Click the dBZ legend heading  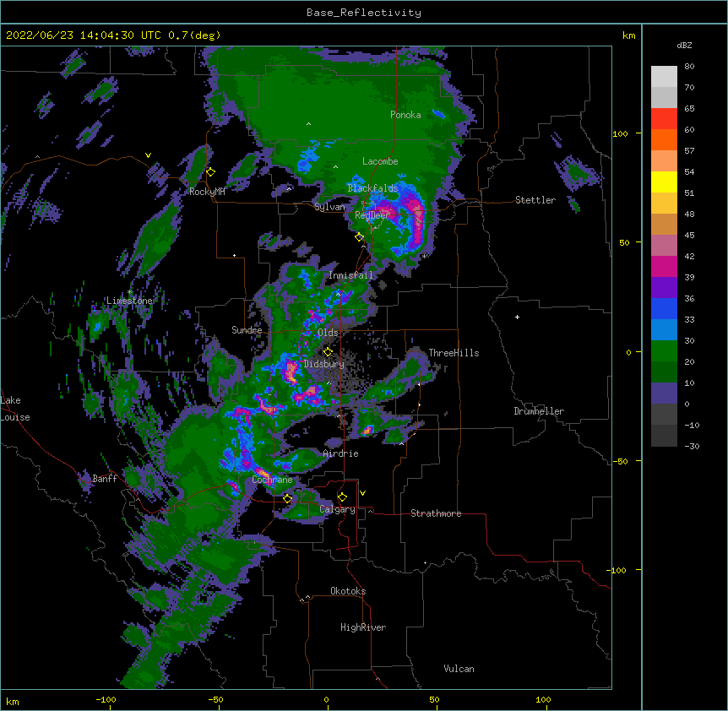click(684, 45)
